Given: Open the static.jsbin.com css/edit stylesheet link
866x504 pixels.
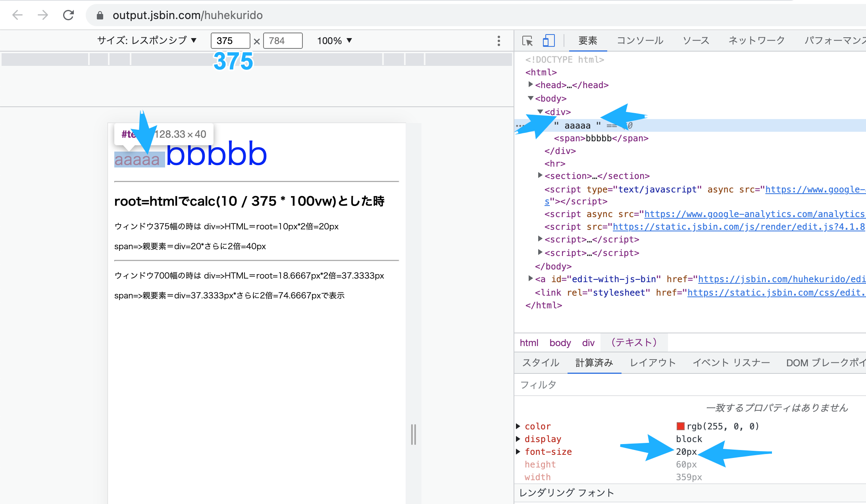Looking at the screenshot, I should coord(776,293).
